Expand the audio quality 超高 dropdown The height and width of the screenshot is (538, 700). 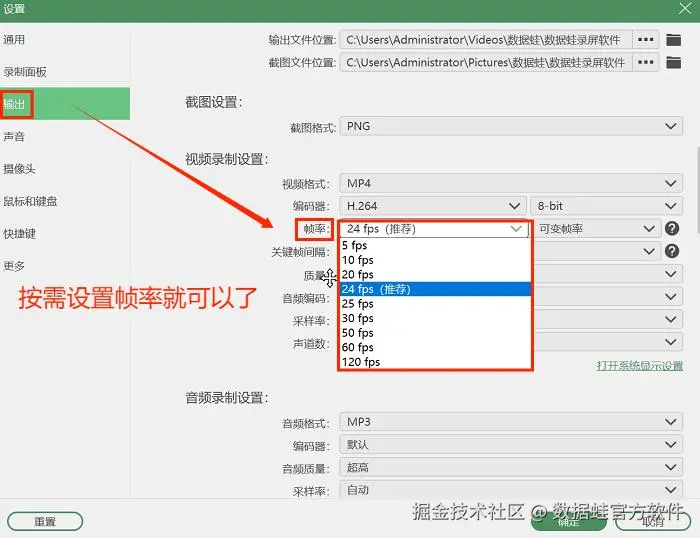pos(511,467)
